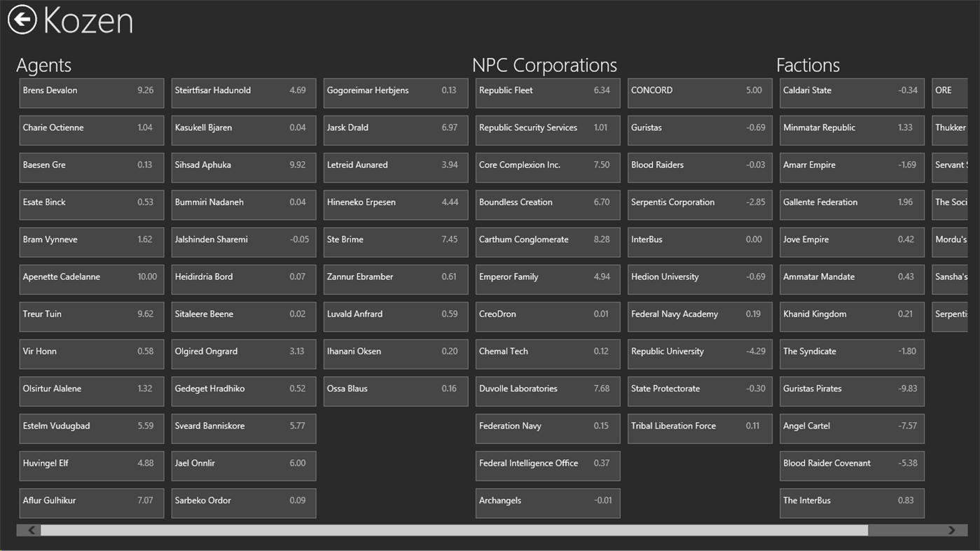The height and width of the screenshot is (551, 980).
Task: Select agent Charie Octienne
Action: pos(92,130)
